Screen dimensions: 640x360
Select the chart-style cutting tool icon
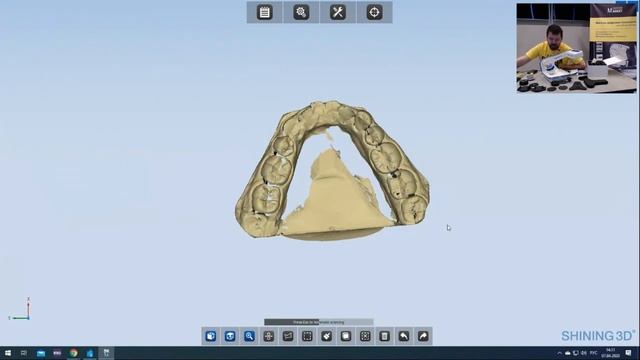click(x=288, y=336)
